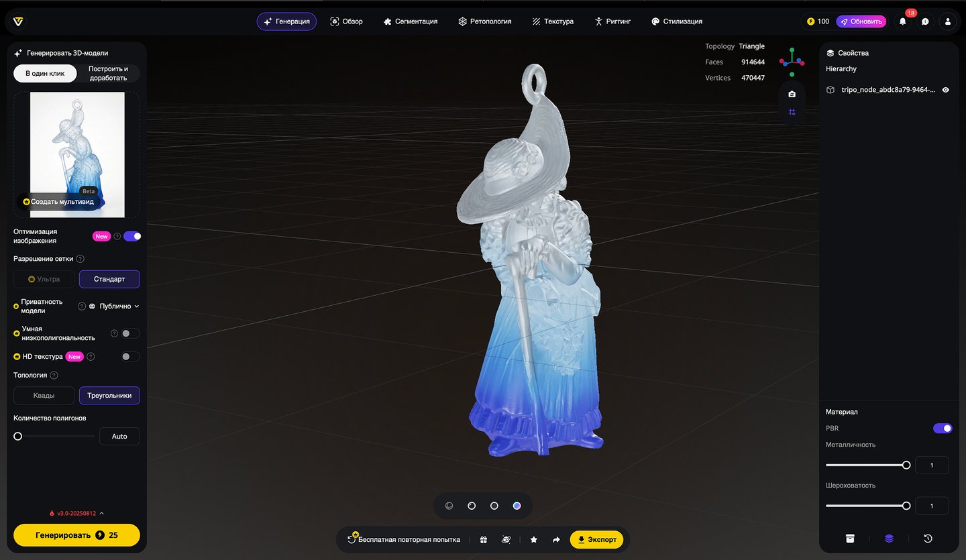Open the Стилизация tab
966x560 pixels.
point(676,21)
